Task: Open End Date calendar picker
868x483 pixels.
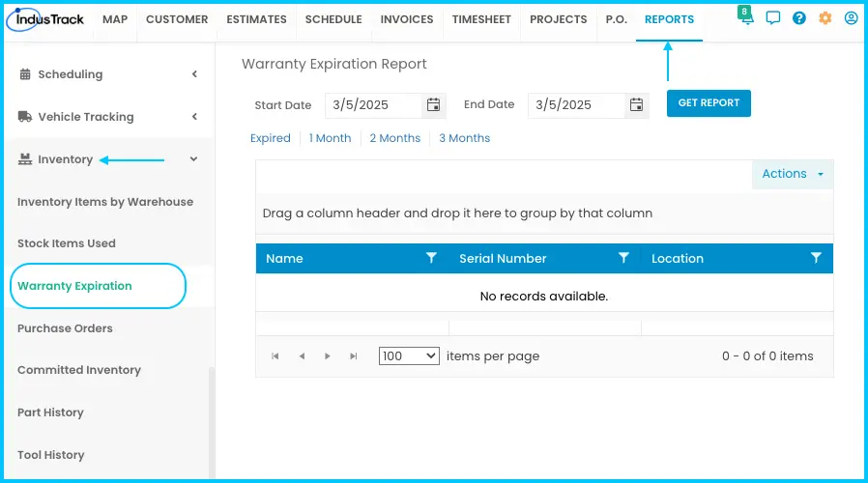Action: (x=637, y=104)
